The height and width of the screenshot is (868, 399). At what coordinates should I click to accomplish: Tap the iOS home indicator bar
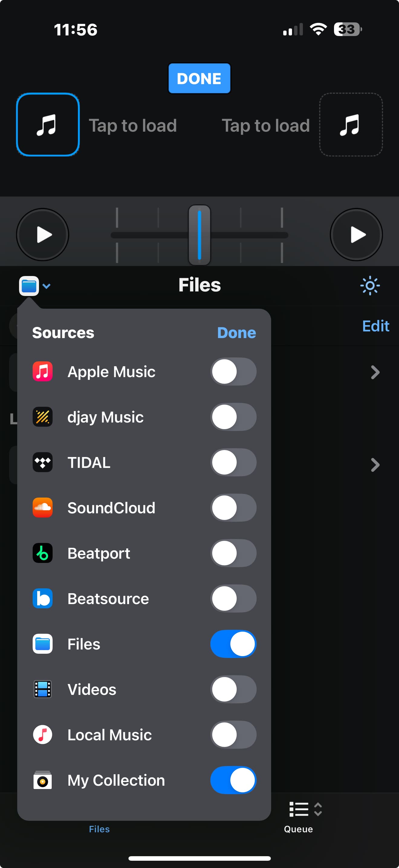click(x=199, y=858)
